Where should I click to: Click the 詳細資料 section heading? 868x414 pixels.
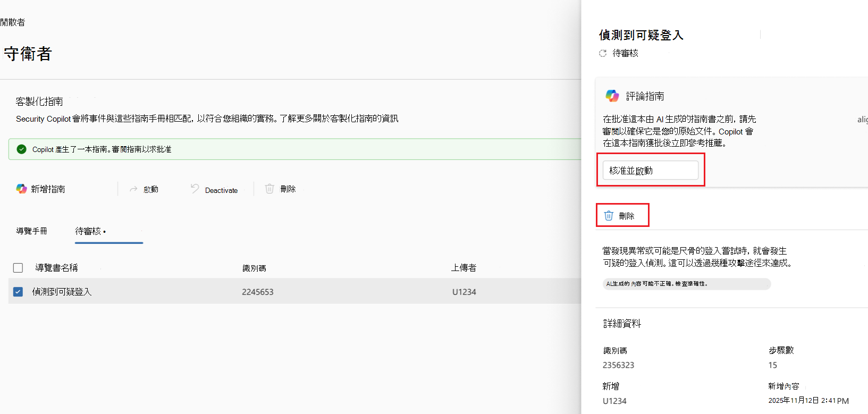tap(622, 324)
